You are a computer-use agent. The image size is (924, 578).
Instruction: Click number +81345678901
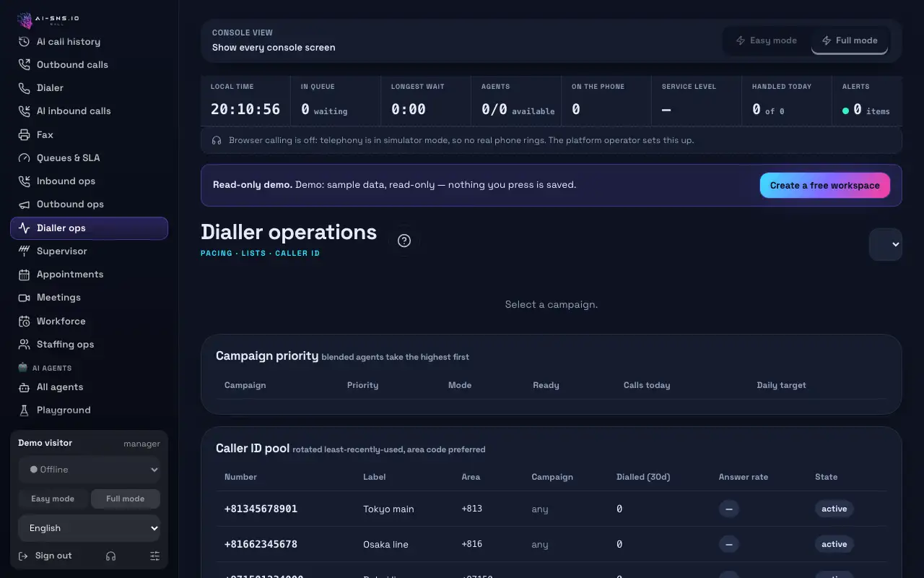pos(261,509)
